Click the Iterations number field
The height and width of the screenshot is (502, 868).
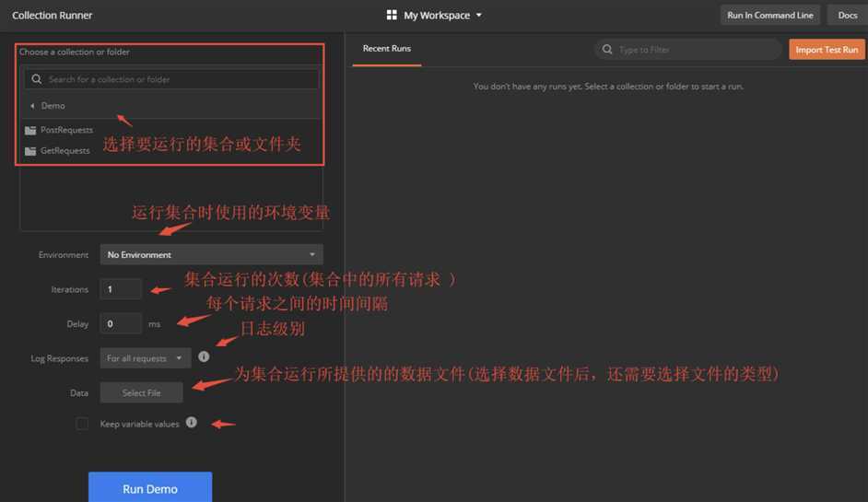[x=121, y=289]
